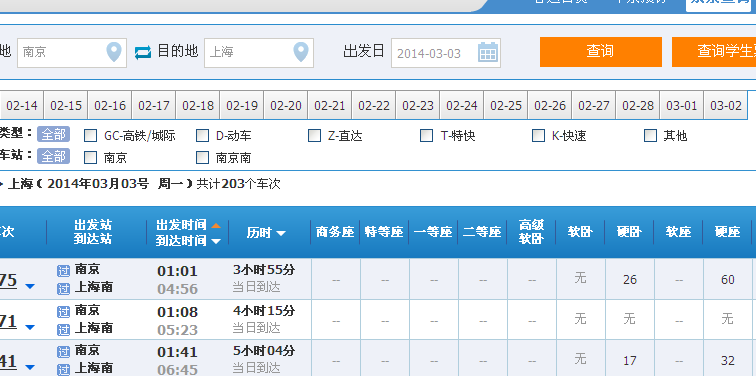The image size is (756, 376).
Task: Check the GC-高铁/城际 train type
Action: click(90, 136)
